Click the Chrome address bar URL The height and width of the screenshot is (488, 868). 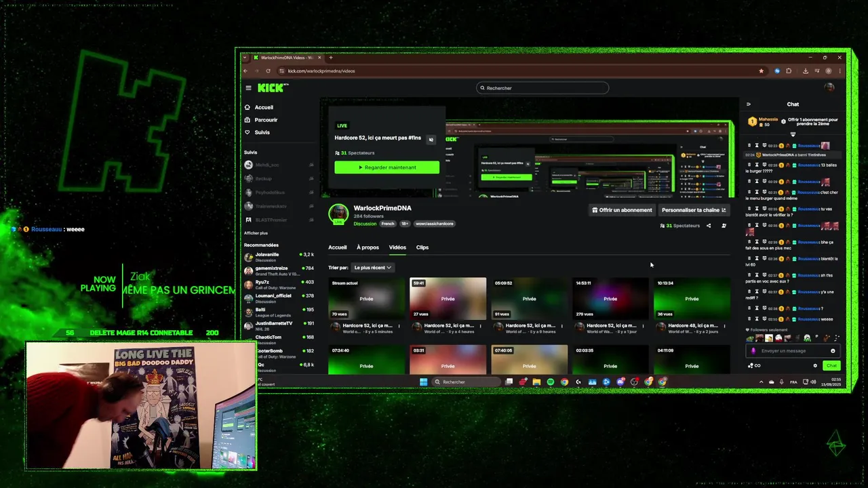point(321,70)
